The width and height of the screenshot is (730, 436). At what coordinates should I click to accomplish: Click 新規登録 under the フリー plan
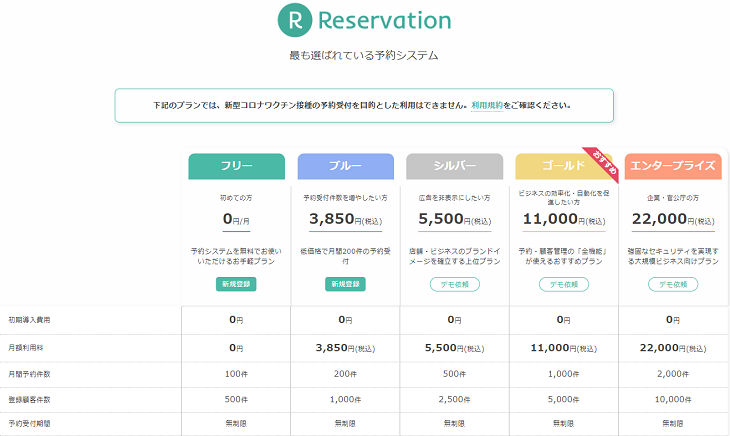click(236, 284)
